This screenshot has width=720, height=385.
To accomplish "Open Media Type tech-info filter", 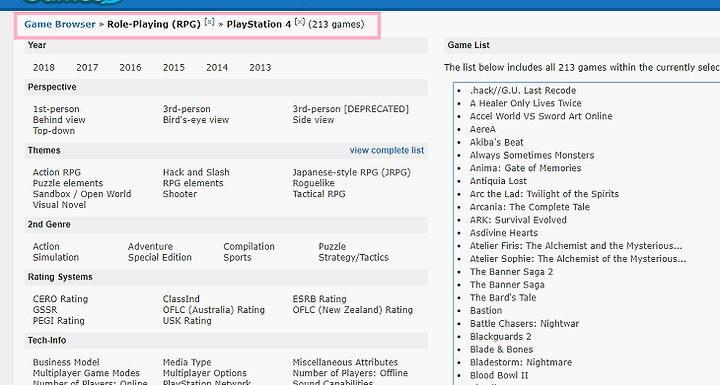I will pyautogui.click(x=188, y=362).
